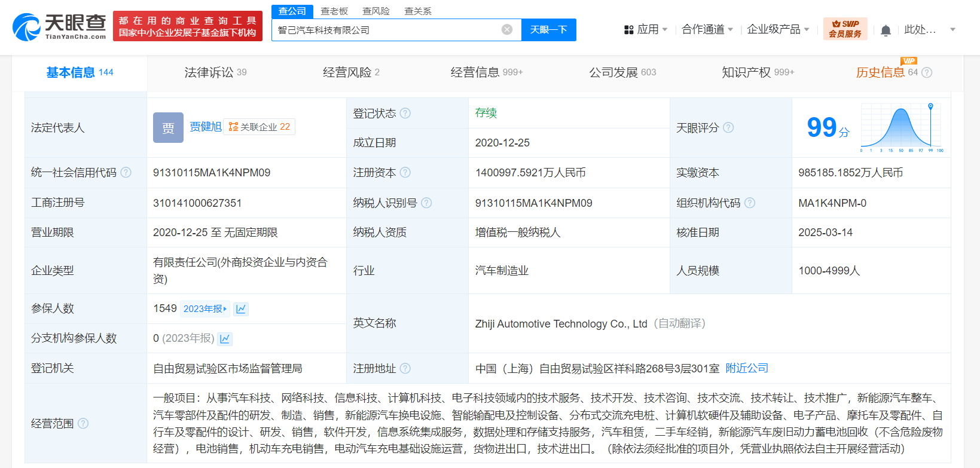Viewport: 980px width, 468px height.
Task: Expand the 合作通道 dropdown menu
Action: point(707,29)
